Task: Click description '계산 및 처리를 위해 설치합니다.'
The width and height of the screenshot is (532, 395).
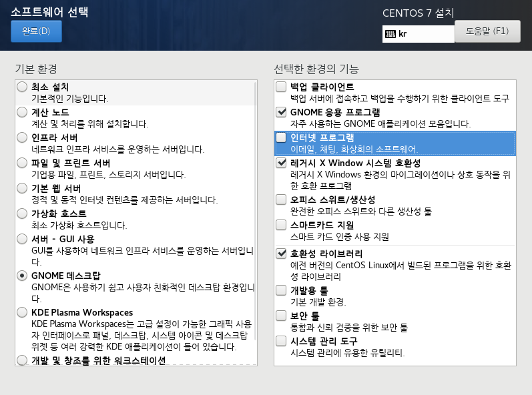Action: (90, 123)
